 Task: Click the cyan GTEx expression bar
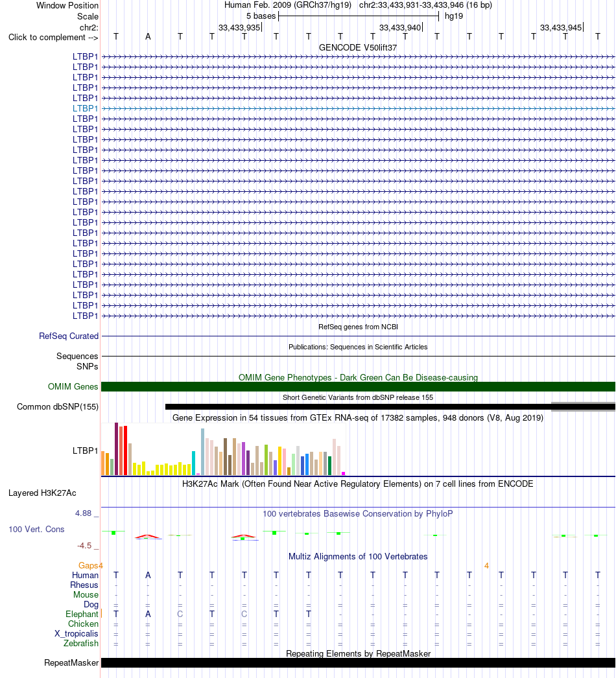[x=194, y=463]
